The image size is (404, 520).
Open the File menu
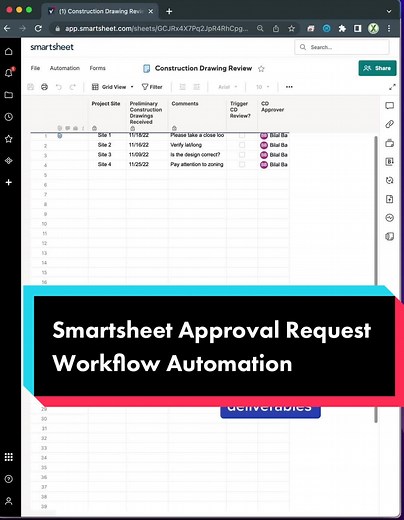pyautogui.click(x=35, y=68)
